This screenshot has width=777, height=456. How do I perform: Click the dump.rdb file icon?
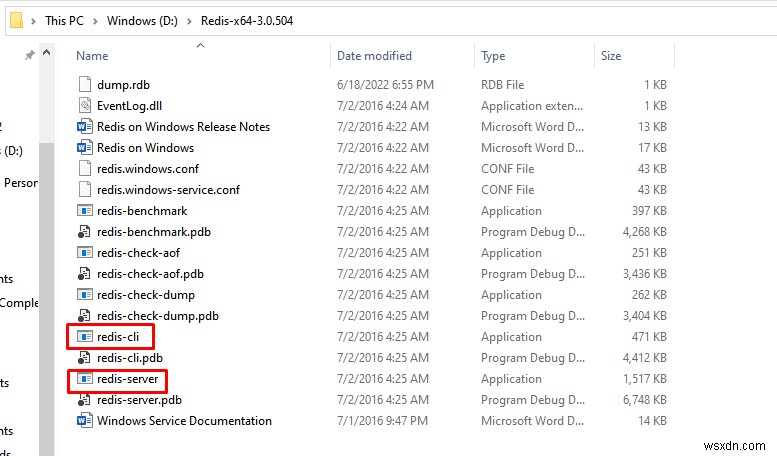pos(85,85)
